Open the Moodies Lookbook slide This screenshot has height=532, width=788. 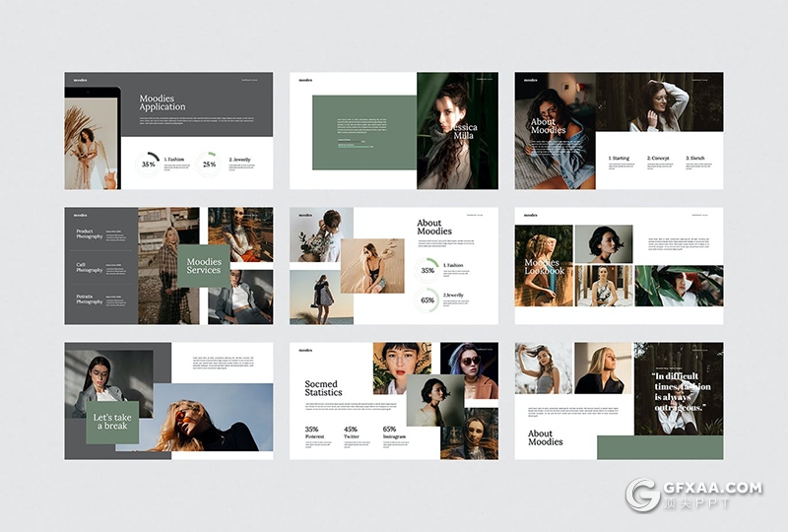pos(619,265)
